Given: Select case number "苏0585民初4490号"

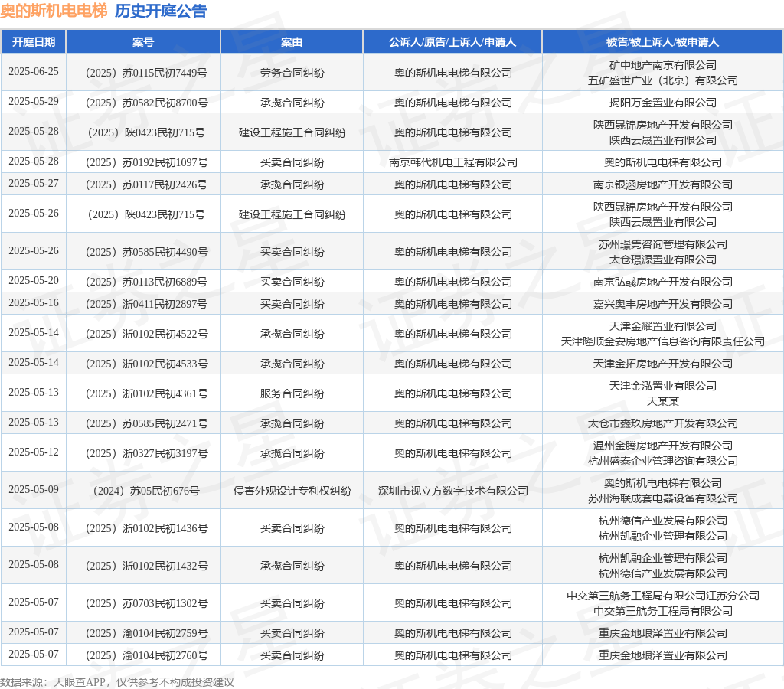Looking at the screenshot, I should coord(165,252).
